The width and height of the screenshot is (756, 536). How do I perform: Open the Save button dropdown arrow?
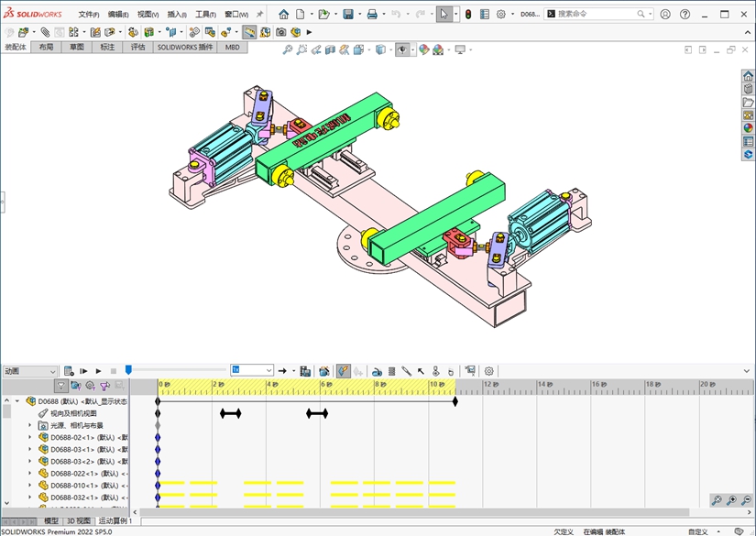tap(360, 15)
